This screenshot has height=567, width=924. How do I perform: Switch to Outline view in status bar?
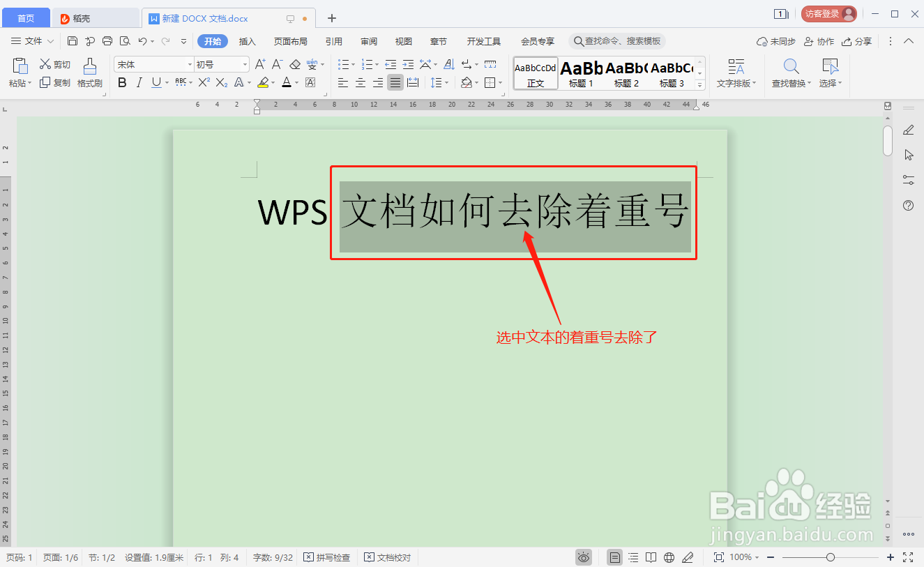pyautogui.click(x=633, y=557)
